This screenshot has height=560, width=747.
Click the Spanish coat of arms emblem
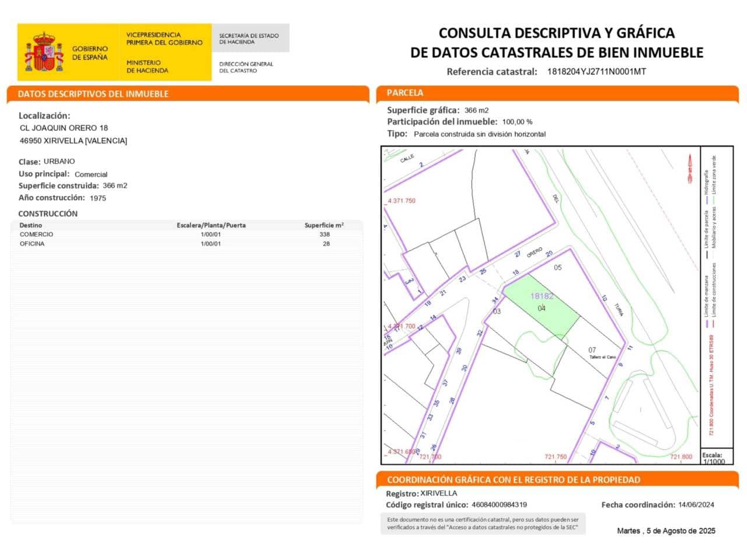point(44,51)
